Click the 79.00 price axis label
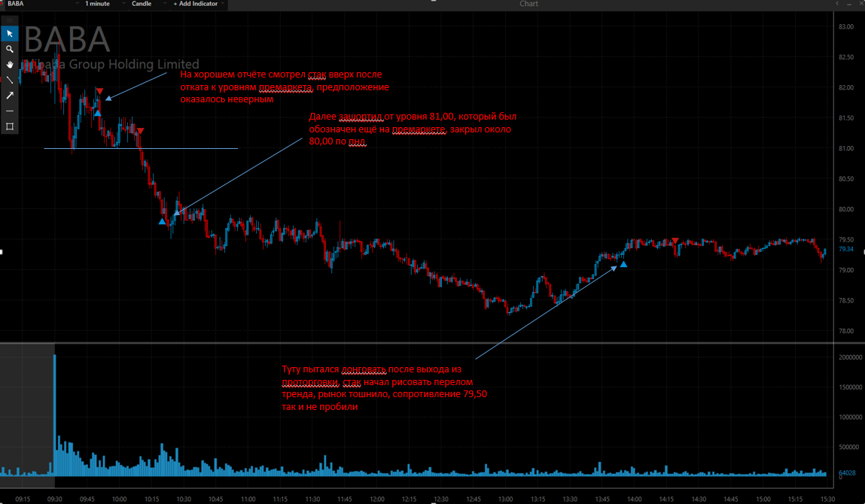The height and width of the screenshot is (504, 865). click(x=846, y=270)
